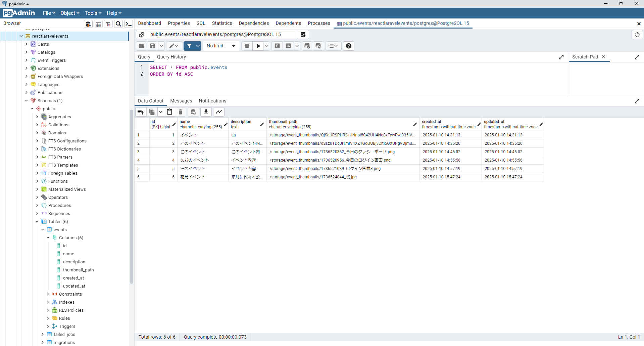
Task: Click the reset layout icon top right
Action: 637,35
